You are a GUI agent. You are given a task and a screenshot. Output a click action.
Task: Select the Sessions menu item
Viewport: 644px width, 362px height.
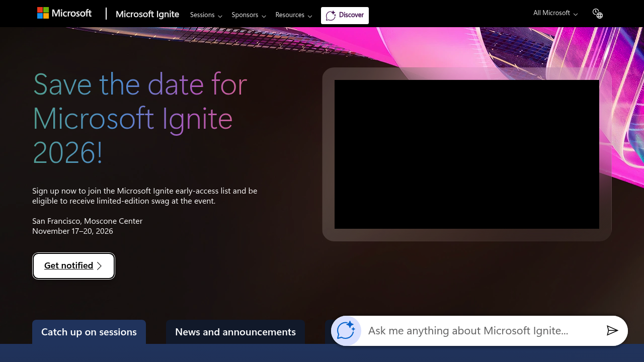tap(202, 15)
